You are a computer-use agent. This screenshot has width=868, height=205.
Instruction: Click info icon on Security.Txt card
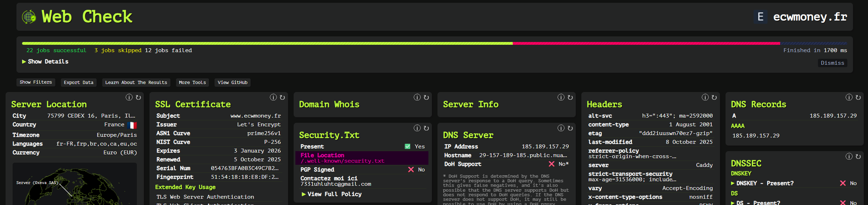pyautogui.click(x=417, y=128)
